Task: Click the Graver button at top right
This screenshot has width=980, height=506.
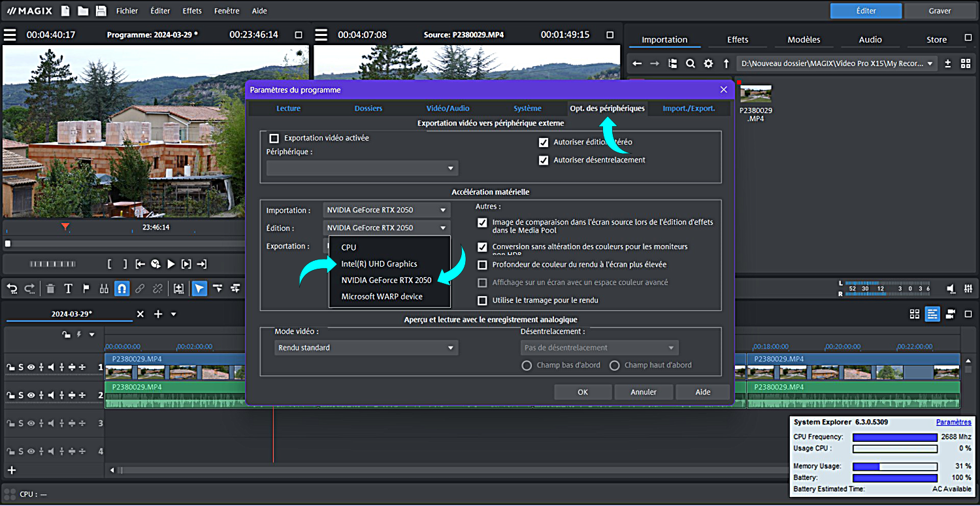Action: (x=939, y=11)
